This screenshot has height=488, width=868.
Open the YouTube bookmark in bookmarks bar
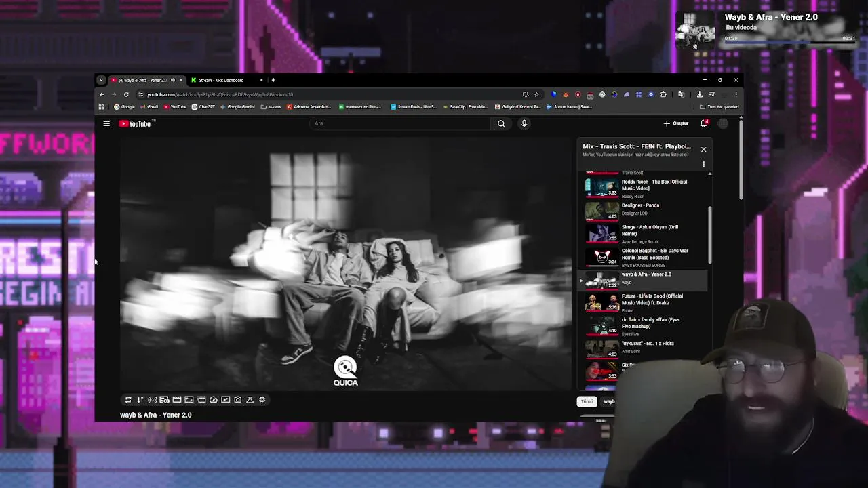(175, 107)
